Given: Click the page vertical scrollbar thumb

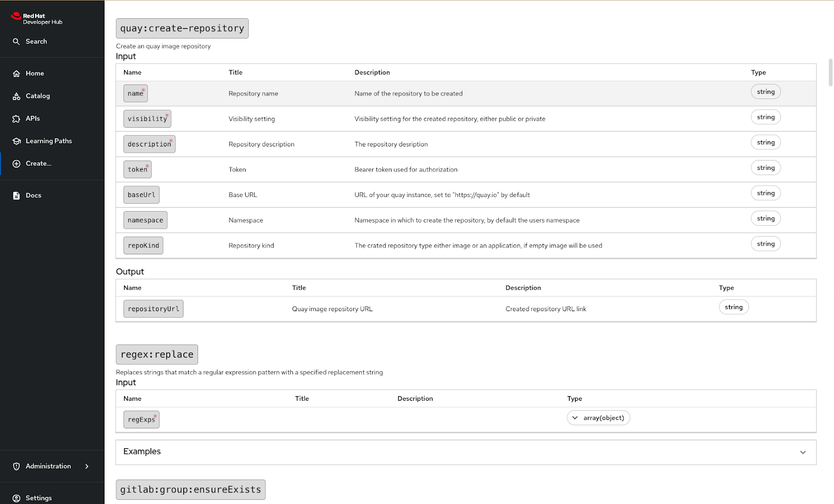Looking at the screenshot, I should click(x=831, y=72).
